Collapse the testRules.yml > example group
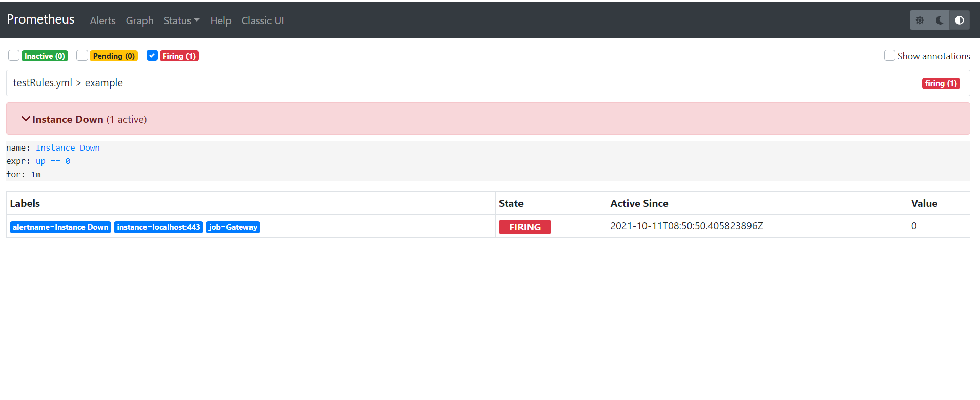Viewport: 980px width, 400px height. [68, 83]
